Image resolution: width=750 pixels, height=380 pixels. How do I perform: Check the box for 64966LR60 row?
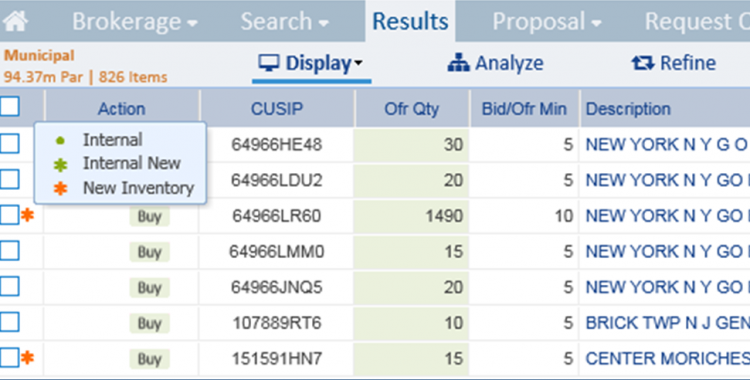(x=10, y=215)
